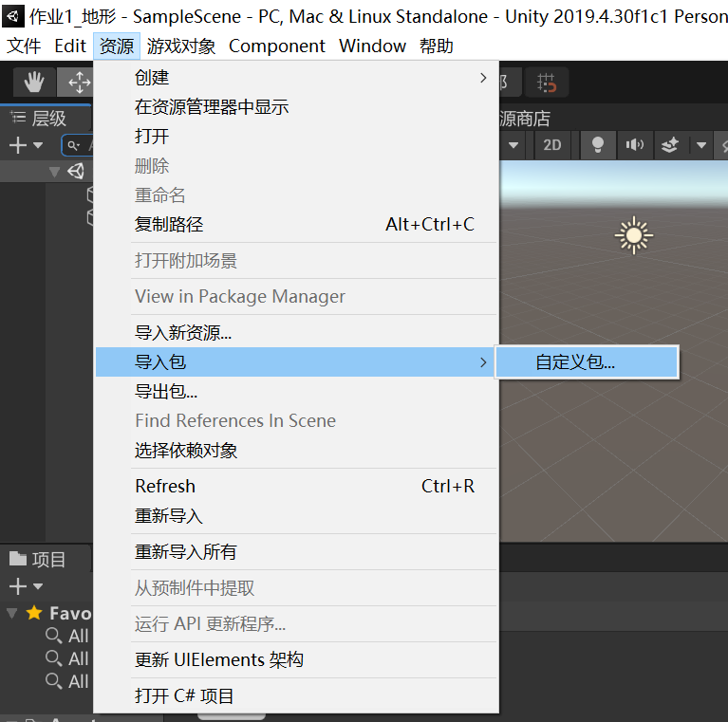Open the Edit menu

coord(70,46)
